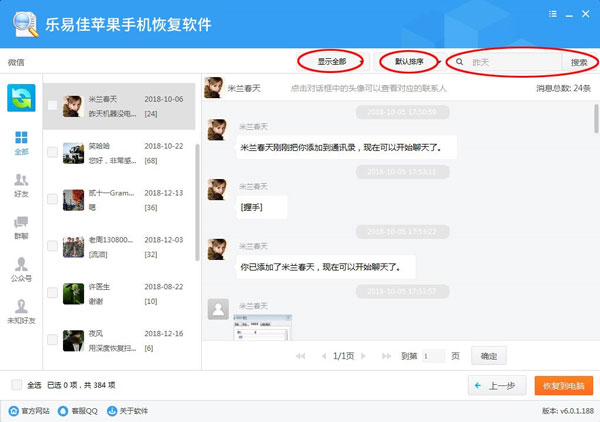Click the search input field
600x422 pixels.
pyautogui.click(x=515, y=62)
